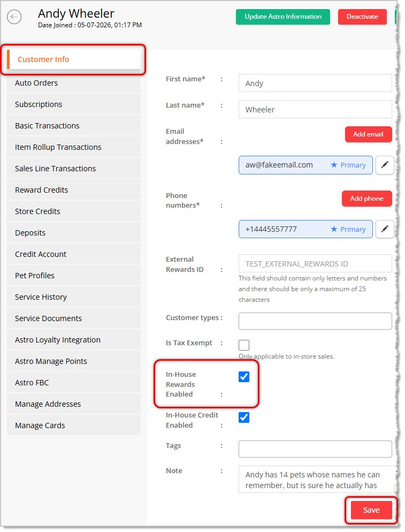Focus the Last name field
The width and height of the screenshot is (405, 532).
pyautogui.click(x=315, y=109)
